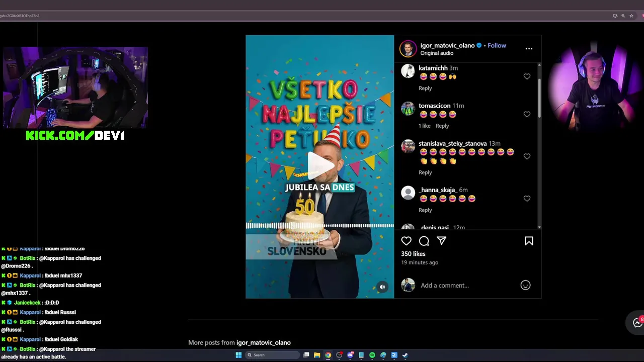
Task: Like katamichh's comment
Action: click(527, 76)
